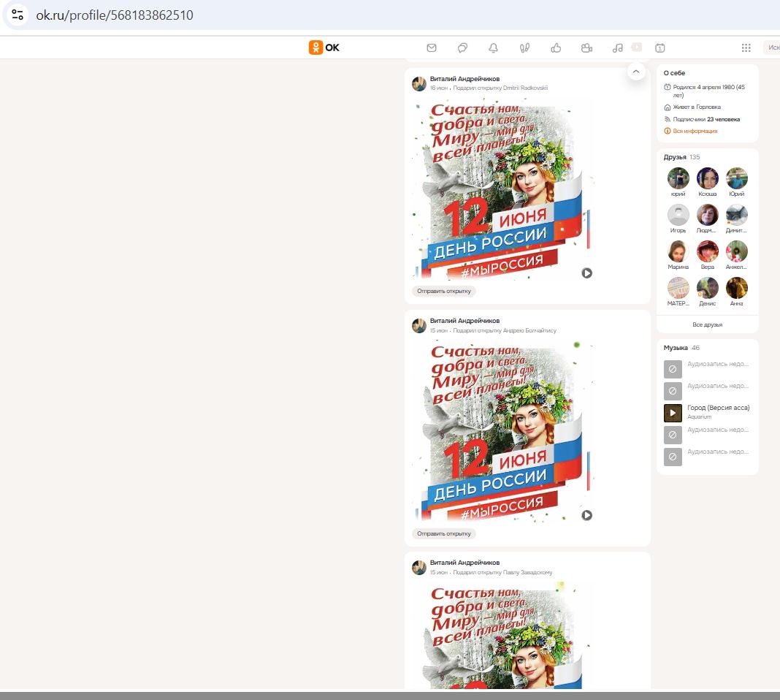Click the browser address bar URL
Viewport: 780px width, 700px height.
[x=115, y=15]
